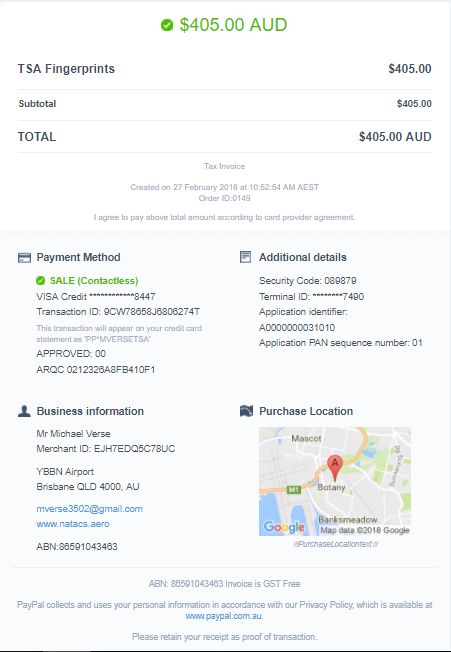Click the Purchase Location map thumbnail
Image resolution: width=451 pixels, height=652 pixels.
pyautogui.click(x=335, y=481)
